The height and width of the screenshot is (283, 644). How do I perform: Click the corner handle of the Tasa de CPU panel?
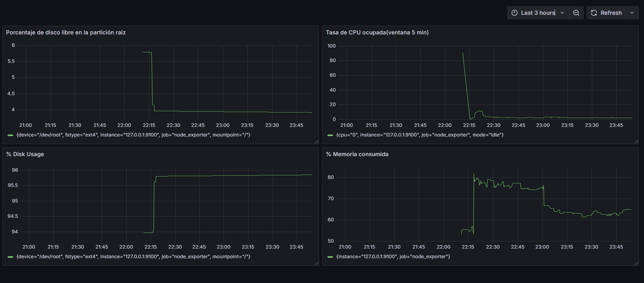[x=636, y=142]
